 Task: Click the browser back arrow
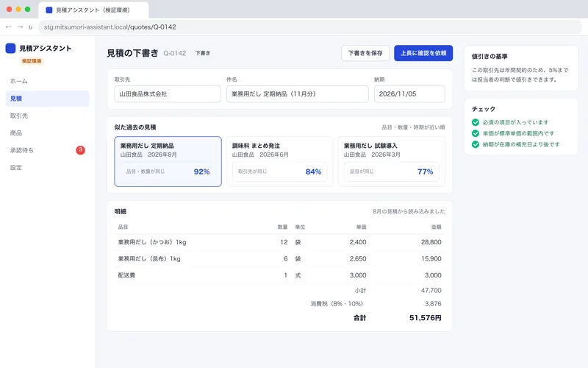pos(8,27)
